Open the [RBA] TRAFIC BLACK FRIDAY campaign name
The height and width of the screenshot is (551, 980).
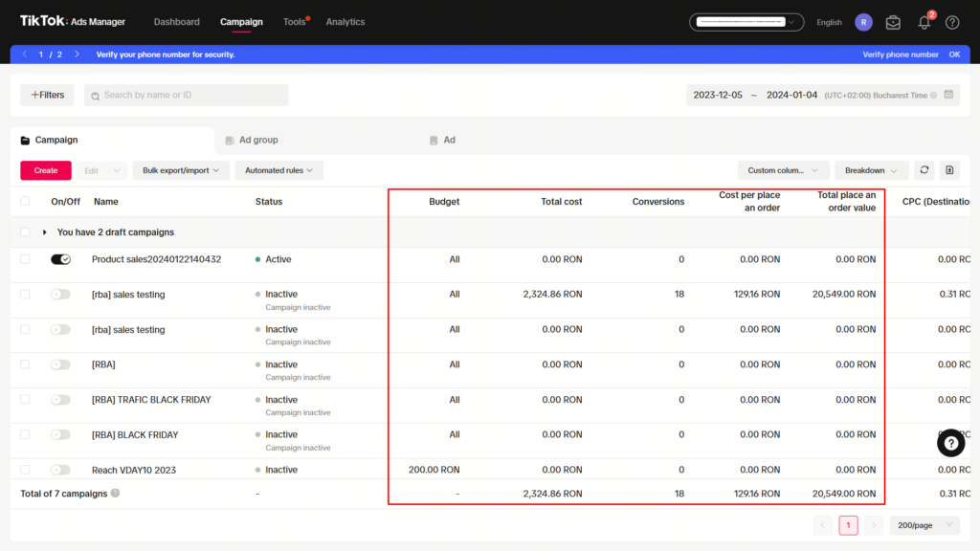pos(151,400)
